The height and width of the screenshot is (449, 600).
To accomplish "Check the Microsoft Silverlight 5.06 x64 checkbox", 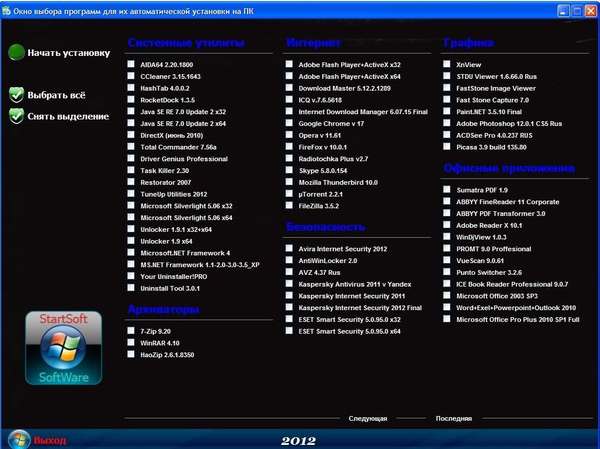I will (131, 217).
